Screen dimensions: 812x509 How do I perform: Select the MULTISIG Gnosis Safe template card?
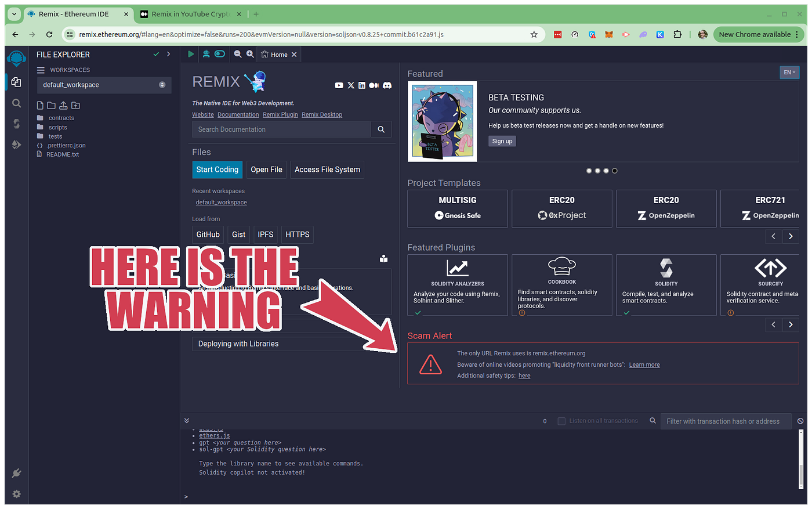coord(458,208)
